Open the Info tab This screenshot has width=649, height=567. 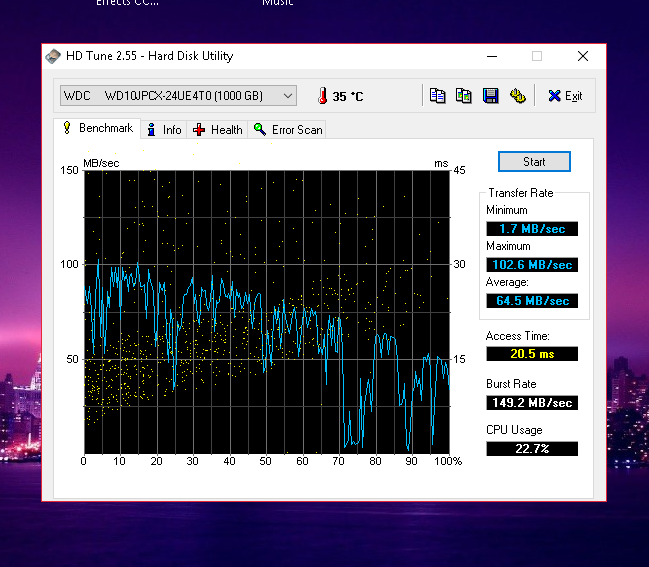pyautogui.click(x=164, y=130)
